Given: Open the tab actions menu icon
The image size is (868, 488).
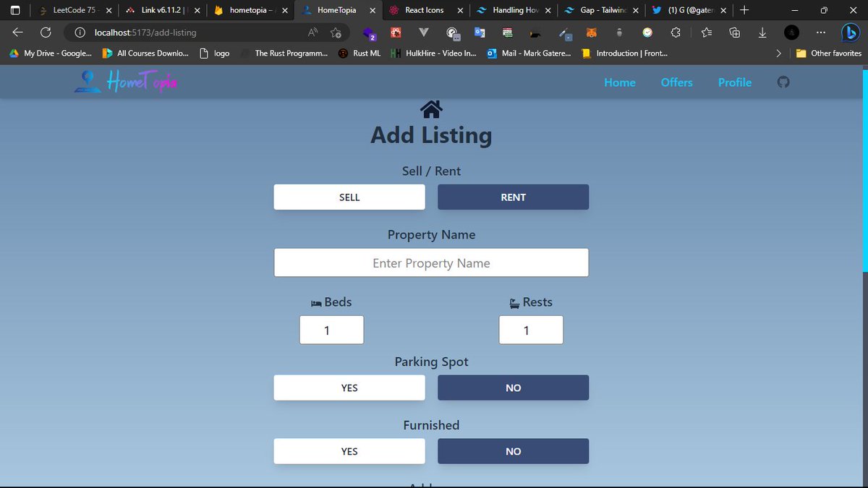Looking at the screenshot, I should point(15,10).
